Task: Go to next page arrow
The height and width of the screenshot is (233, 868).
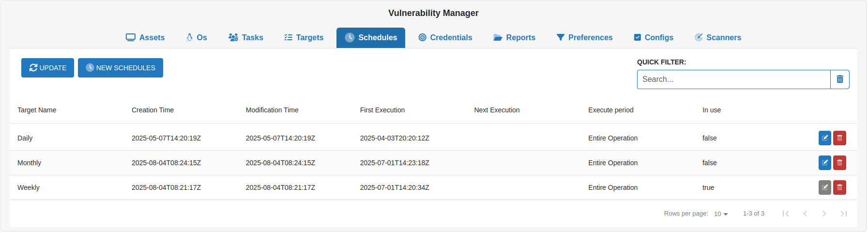Action: click(824, 214)
